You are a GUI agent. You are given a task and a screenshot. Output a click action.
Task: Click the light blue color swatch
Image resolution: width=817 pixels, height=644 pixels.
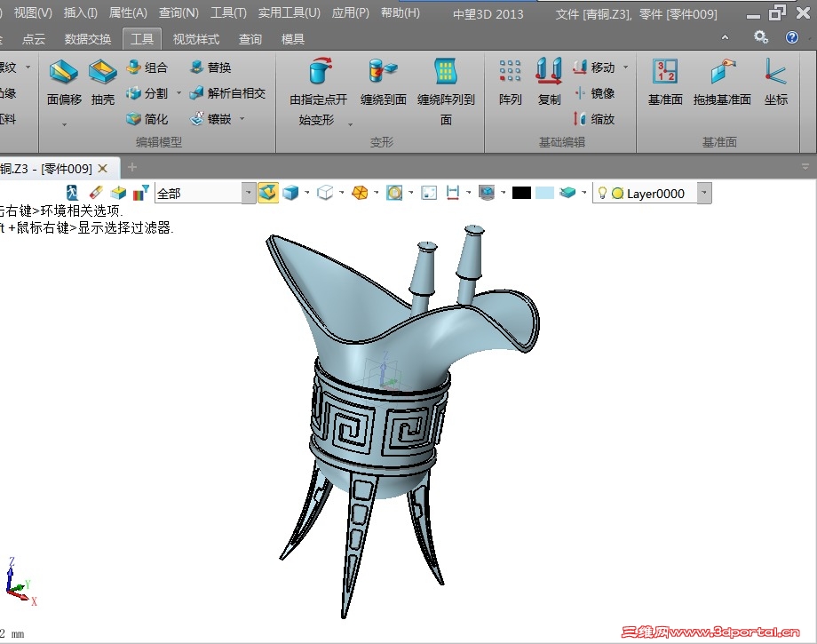coord(544,193)
